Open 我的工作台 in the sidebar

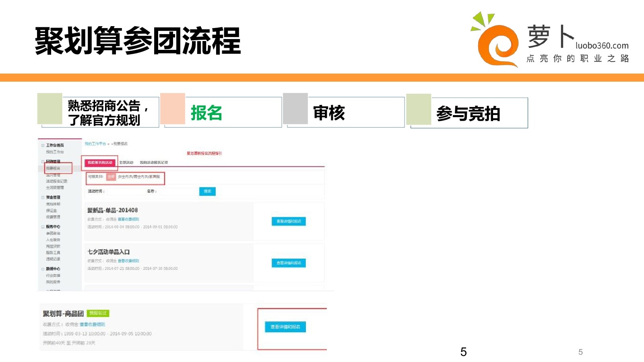tap(55, 152)
